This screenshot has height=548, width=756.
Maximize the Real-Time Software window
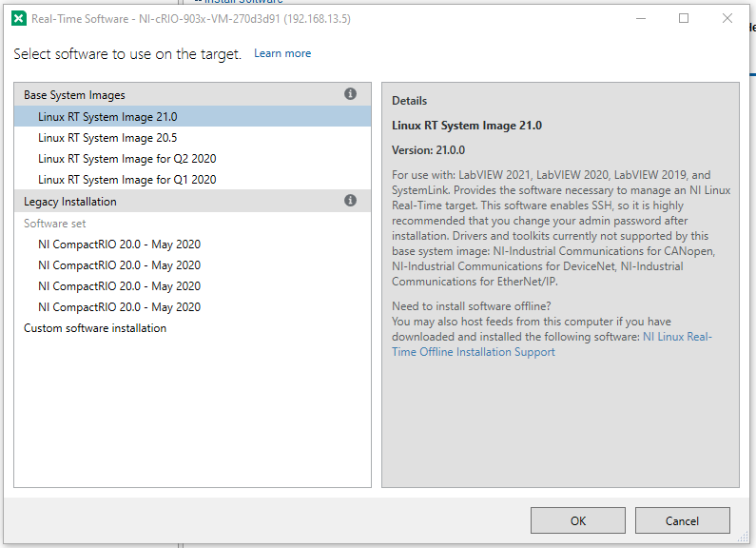click(x=684, y=18)
